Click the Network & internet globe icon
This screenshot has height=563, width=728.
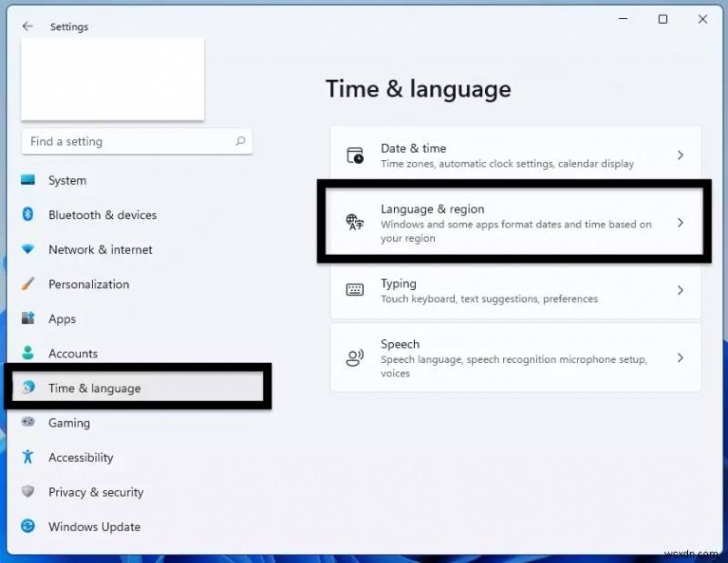(29, 250)
